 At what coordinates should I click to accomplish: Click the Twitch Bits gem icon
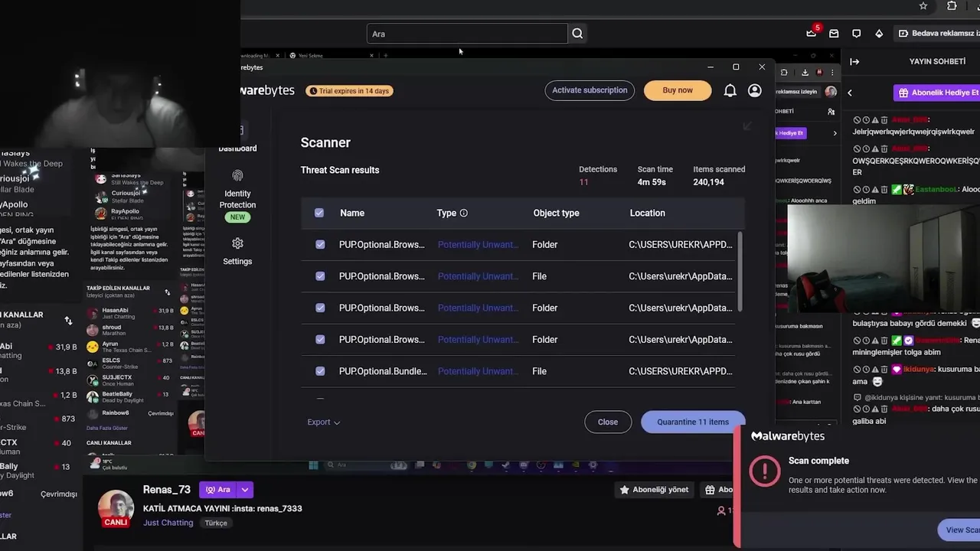(879, 34)
